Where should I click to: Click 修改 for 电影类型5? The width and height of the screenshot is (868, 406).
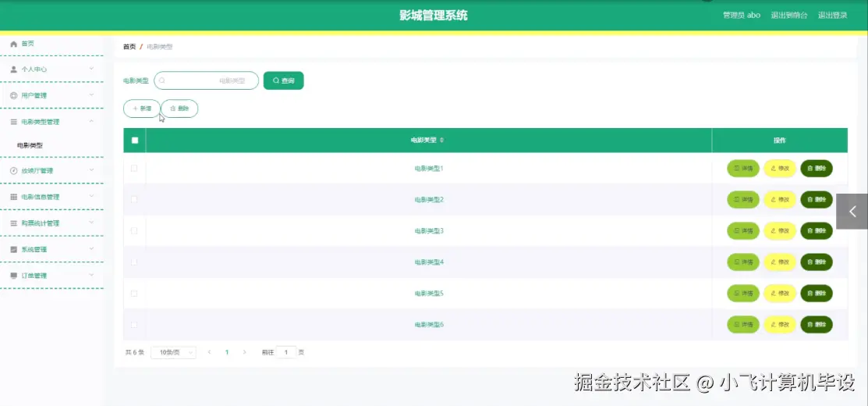pyautogui.click(x=780, y=294)
